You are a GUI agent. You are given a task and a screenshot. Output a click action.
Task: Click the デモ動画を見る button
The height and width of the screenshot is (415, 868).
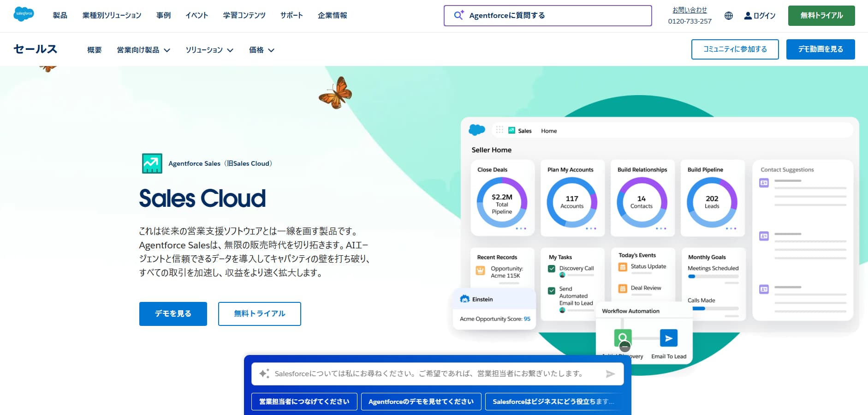pos(820,49)
